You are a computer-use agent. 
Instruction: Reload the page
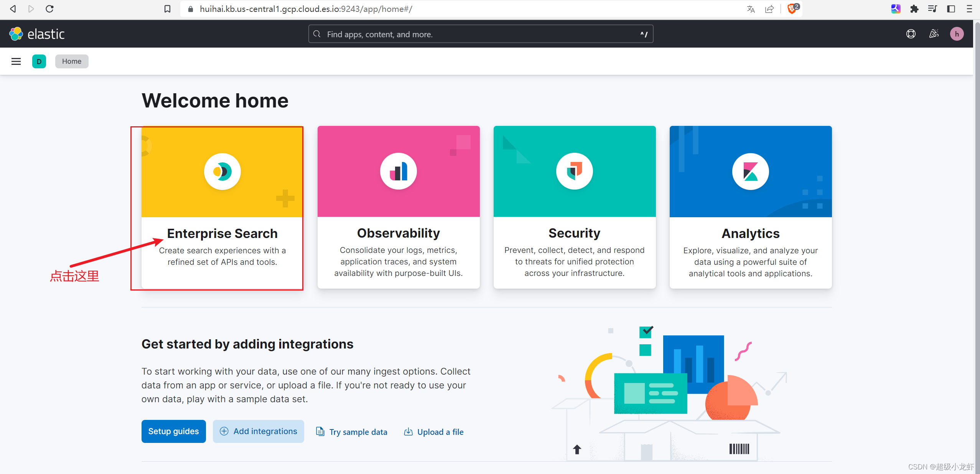(x=49, y=9)
